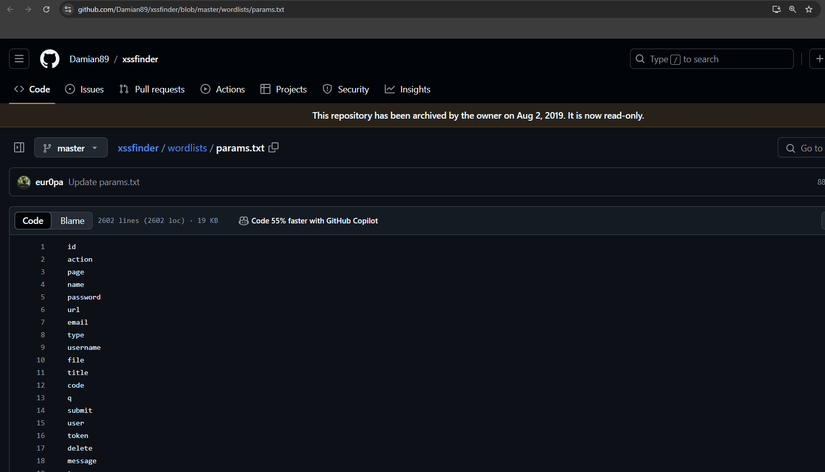This screenshot has width=825, height=472.
Task: Click line number 1
Action: (43, 247)
